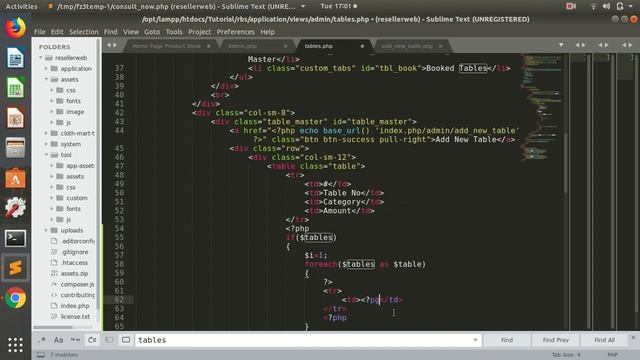Screen dimensions: 640x360
Task: Open the Goto menu
Action: tap(152, 32)
